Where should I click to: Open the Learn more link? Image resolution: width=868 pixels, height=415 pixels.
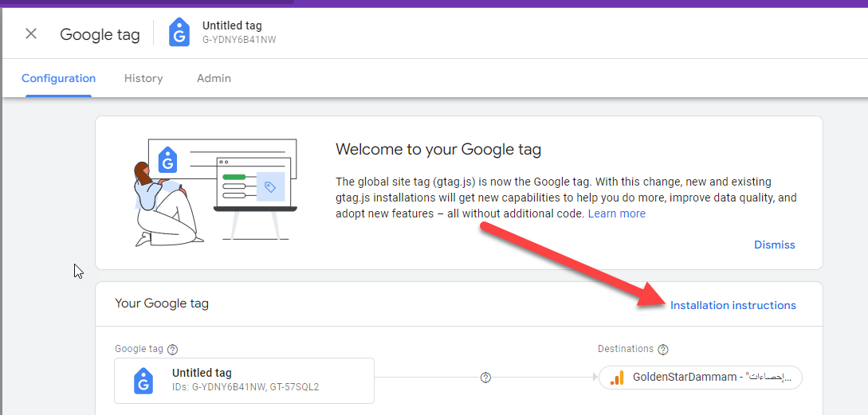point(617,213)
